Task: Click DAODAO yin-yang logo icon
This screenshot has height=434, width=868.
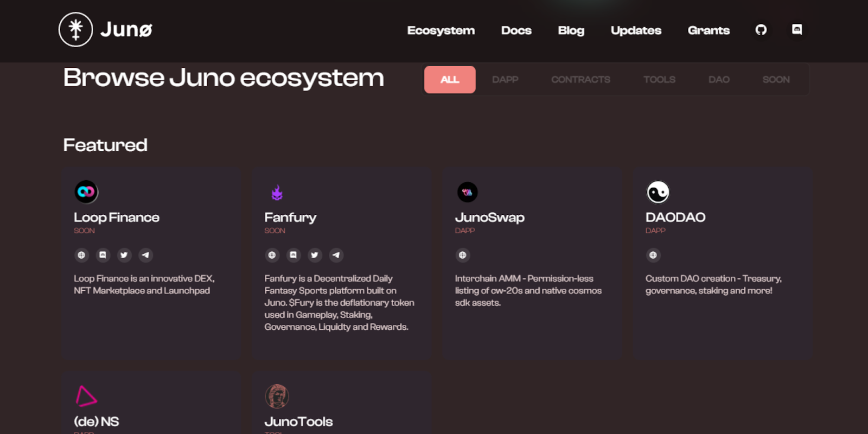Action: coord(658,192)
